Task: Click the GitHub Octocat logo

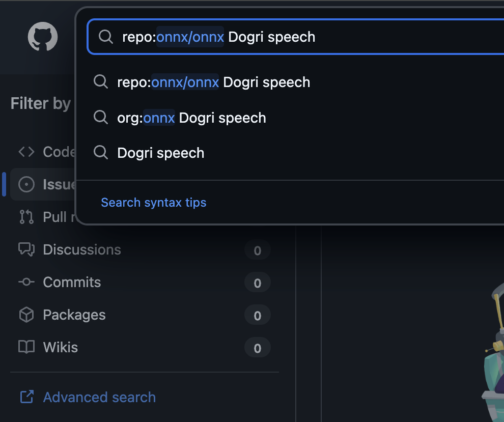Action: pyautogui.click(x=43, y=37)
